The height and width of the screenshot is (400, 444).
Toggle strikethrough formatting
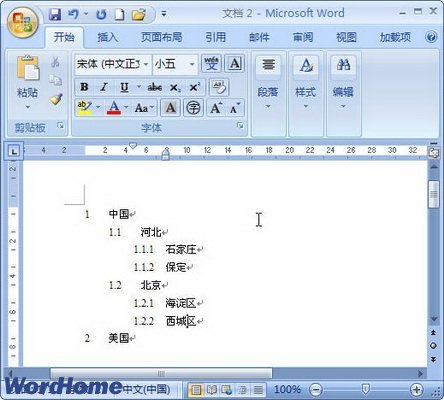coord(155,87)
